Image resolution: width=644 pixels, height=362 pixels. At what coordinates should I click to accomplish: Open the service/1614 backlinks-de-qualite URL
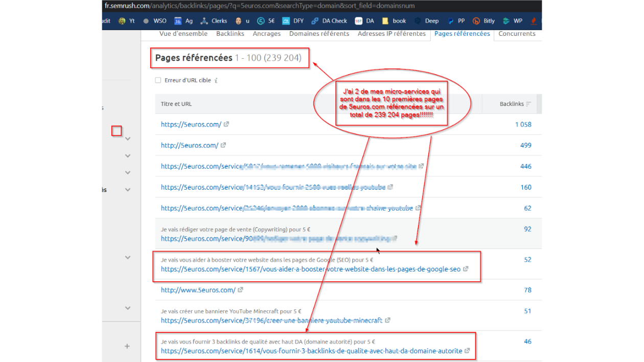(312, 351)
